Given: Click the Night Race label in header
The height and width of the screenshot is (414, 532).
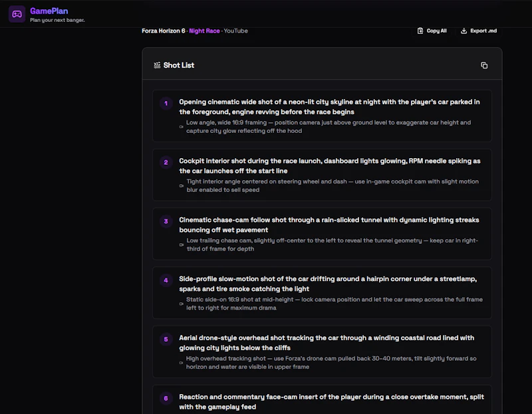Looking at the screenshot, I should tap(204, 31).
